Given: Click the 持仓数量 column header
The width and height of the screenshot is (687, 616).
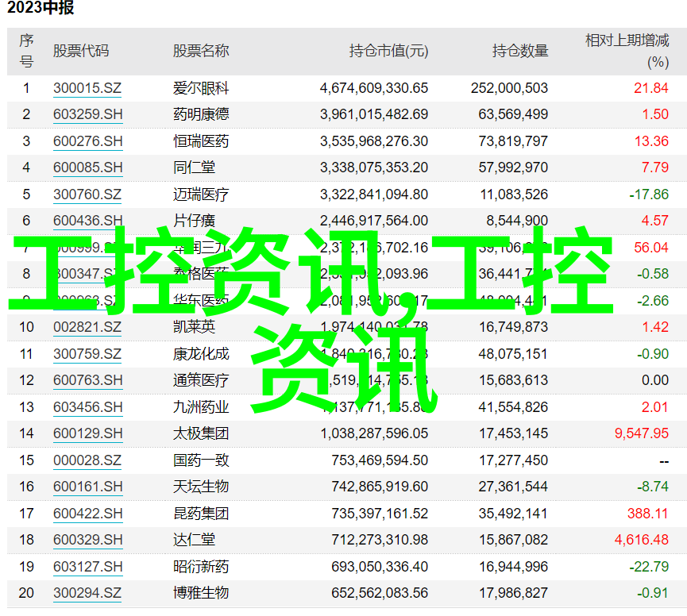Looking at the screenshot, I should click(x=520, y=51).
